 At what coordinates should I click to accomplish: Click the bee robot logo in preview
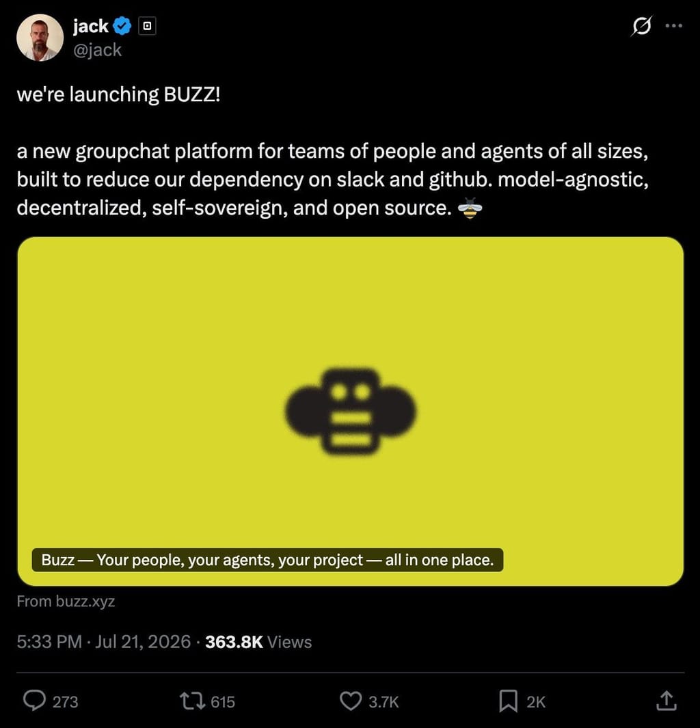(351, 412)
